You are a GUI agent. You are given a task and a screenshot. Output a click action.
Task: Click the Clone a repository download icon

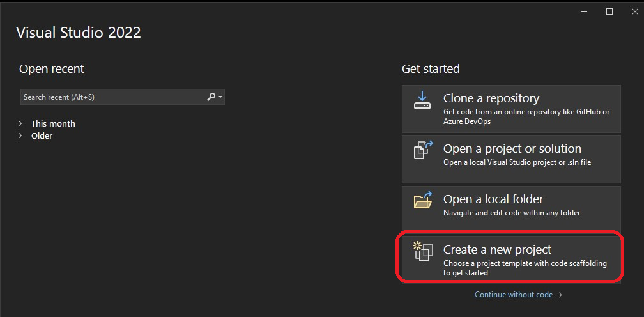(422, 100)
